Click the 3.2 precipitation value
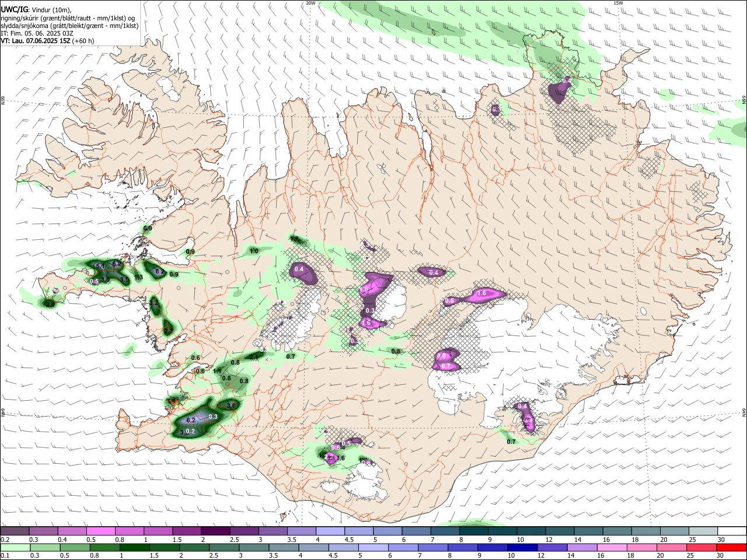Screen dimensions: 747x560 154,303
